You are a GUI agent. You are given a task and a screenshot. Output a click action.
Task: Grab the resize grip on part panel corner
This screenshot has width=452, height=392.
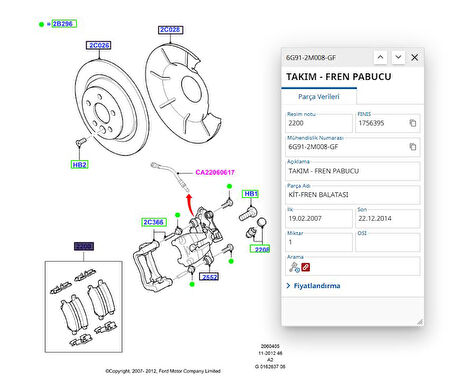pos(420,322)
